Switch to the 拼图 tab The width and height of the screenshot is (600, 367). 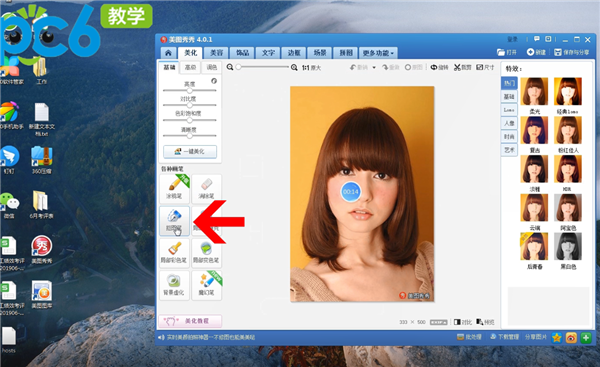pos(346,53)
